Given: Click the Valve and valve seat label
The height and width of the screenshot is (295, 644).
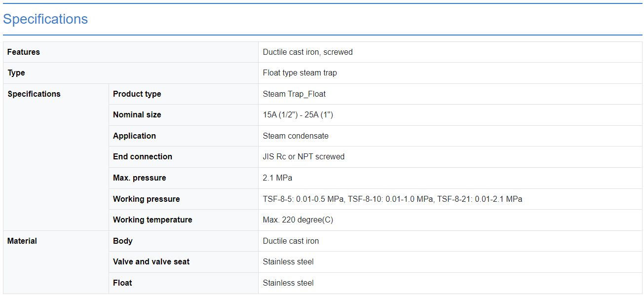Looking at the screenshot, I should coord(151,262).
